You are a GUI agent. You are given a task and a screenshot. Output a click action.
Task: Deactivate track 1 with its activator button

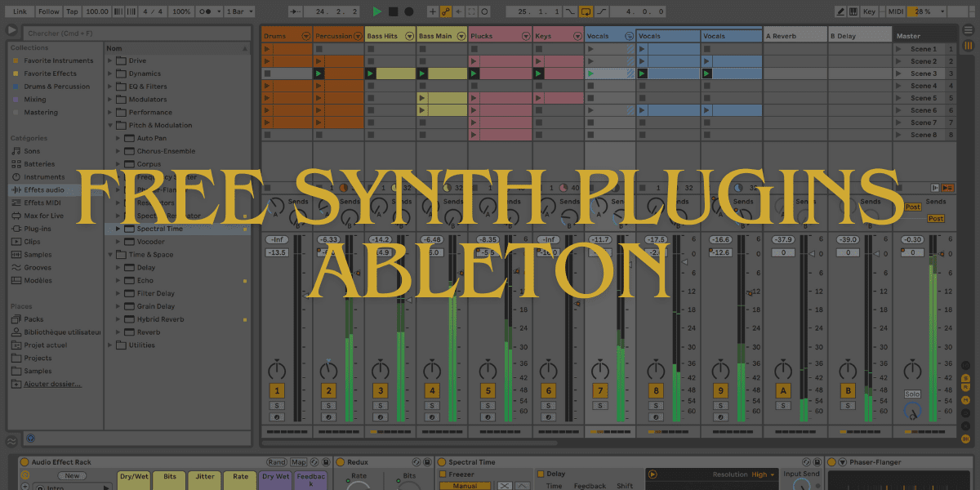[278, 391]
